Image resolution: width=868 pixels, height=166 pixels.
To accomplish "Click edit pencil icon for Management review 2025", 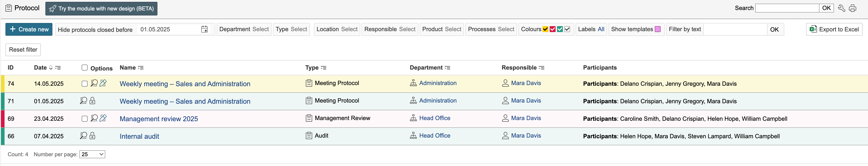I will (x=103, y=118).
